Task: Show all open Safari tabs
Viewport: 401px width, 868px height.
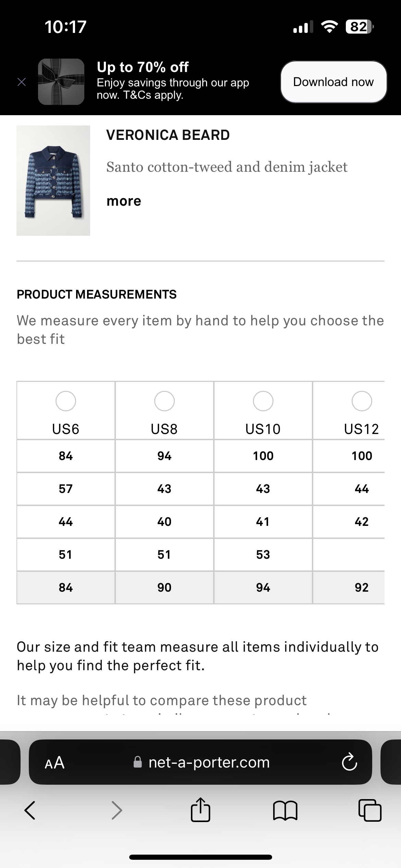Action: click(369, 810)
